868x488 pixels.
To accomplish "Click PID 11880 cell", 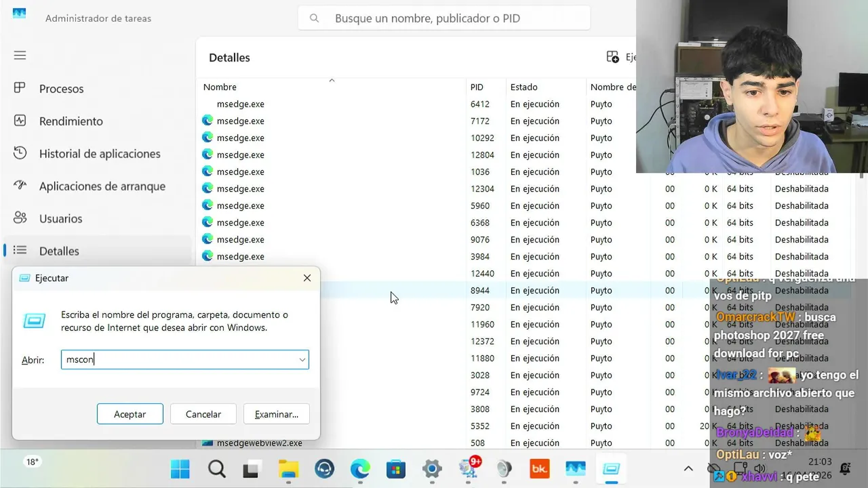I will pos(483,358).
